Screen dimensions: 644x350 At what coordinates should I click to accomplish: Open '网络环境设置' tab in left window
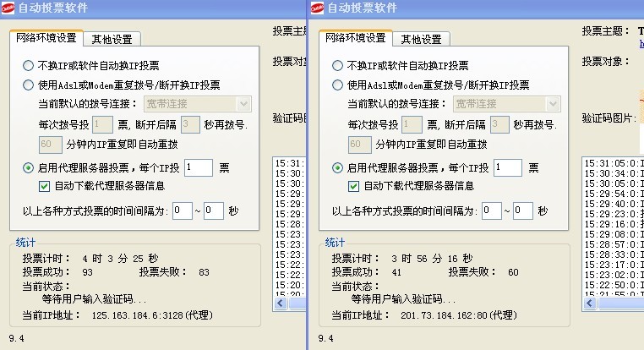coord(46,38)
